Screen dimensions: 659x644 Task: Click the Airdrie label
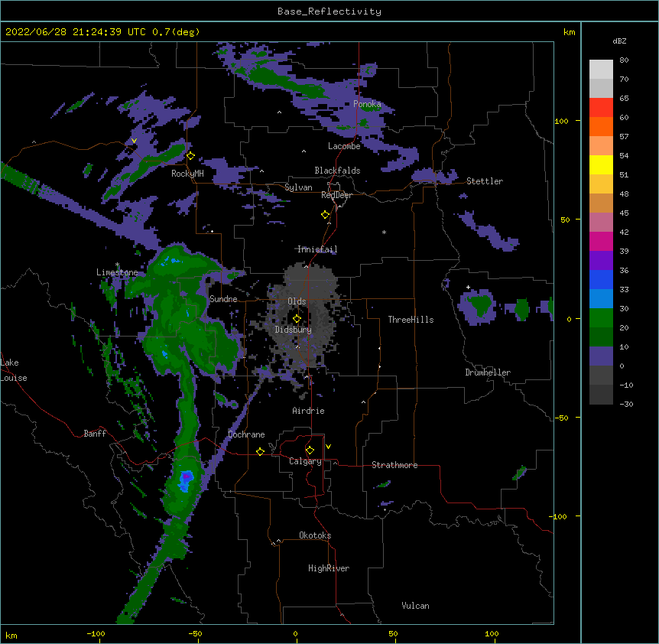(309, 411)
